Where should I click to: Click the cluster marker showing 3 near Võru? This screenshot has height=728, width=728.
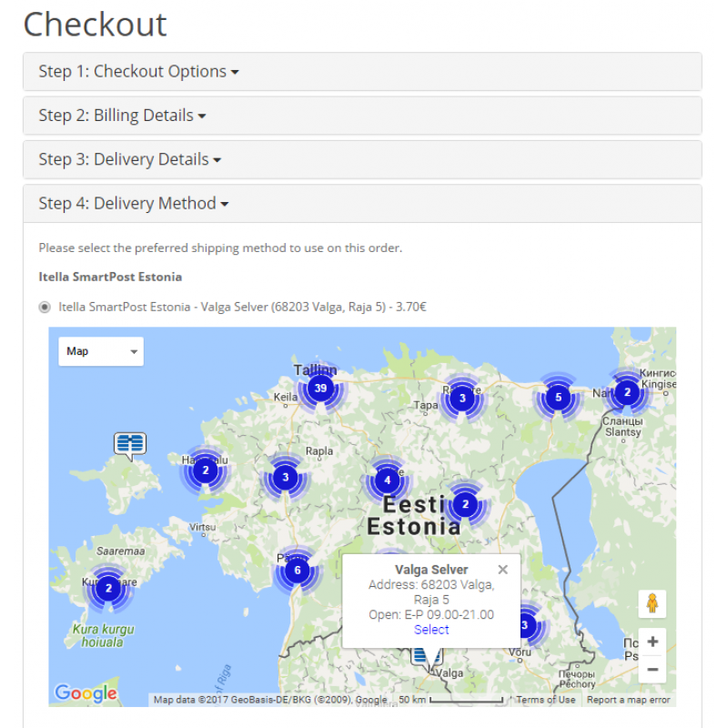coord(527,625)
